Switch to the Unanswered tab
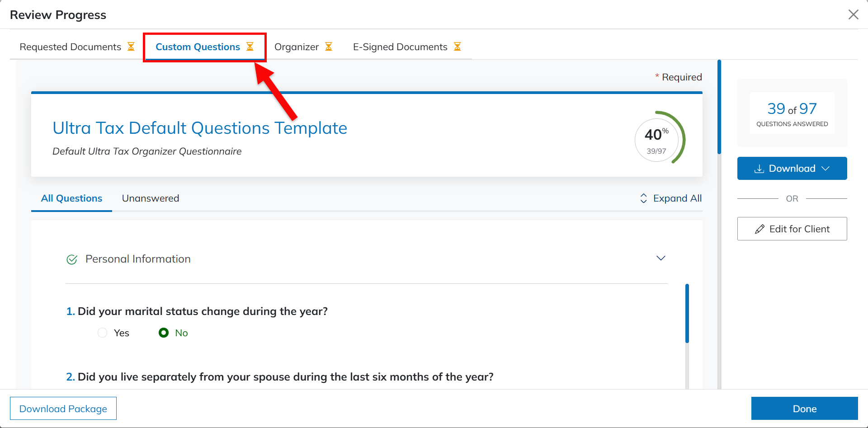Viewport: 868px width, 428px height. pyautogui.click(x=151, y=198)
